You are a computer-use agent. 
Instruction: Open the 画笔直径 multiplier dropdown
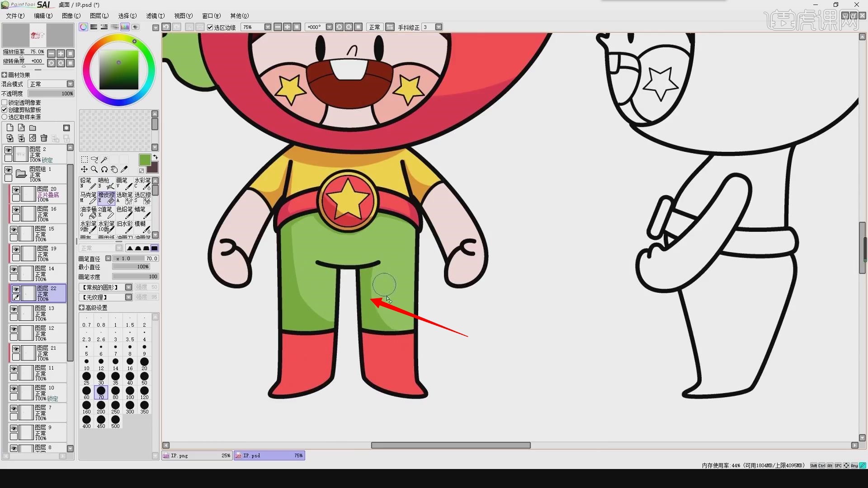[x=108, y=258]
